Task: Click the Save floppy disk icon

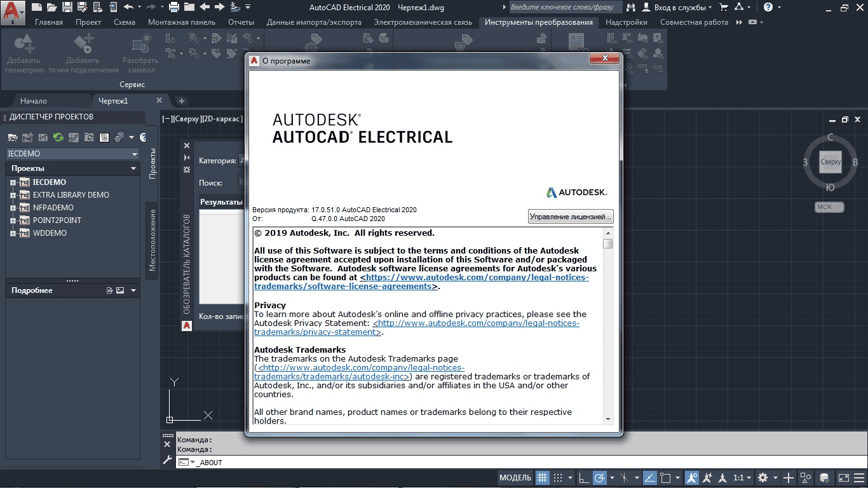Action: pyautogui.click(x=67, y=7)
